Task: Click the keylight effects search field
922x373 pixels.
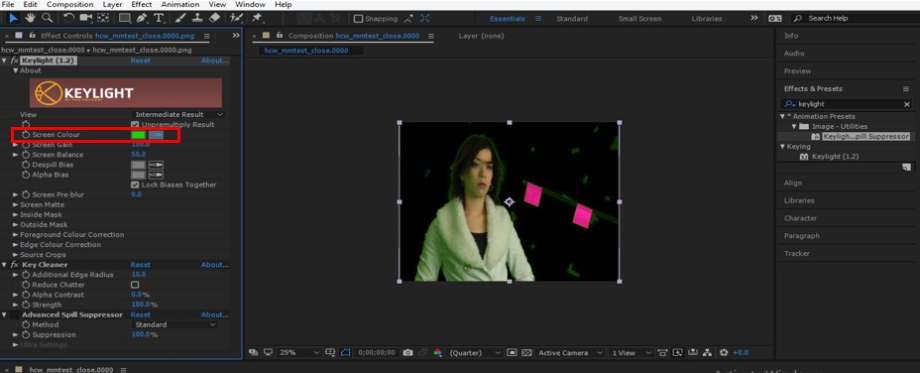Action: 847,104
